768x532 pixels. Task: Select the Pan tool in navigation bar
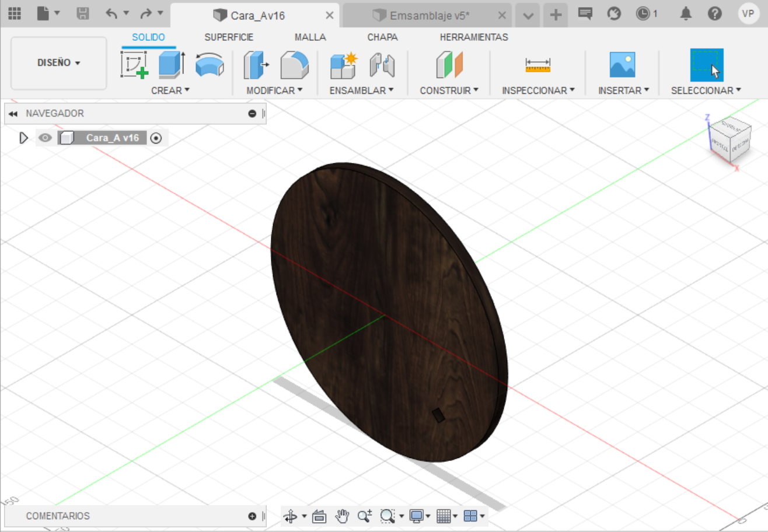coord(342,516)
